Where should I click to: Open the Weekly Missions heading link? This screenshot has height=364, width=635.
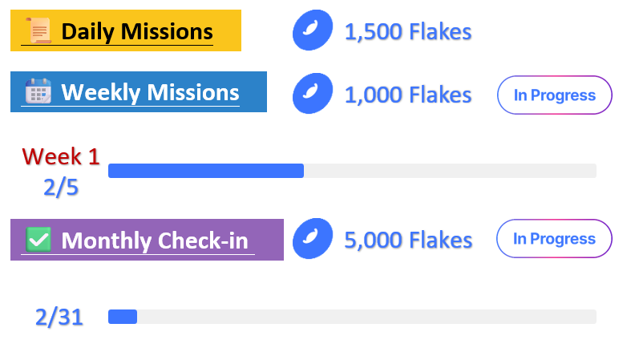tap(150, 93)
